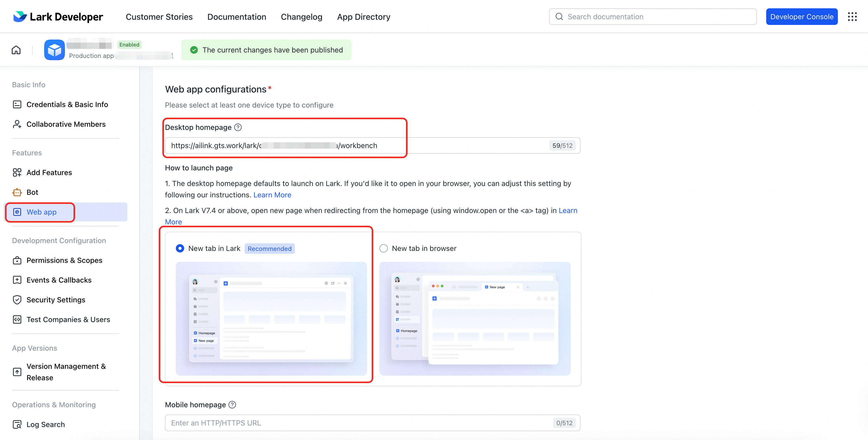Open Version Management & Release section
The height and width of the screenshot is (440, 868).
point(66,372)
